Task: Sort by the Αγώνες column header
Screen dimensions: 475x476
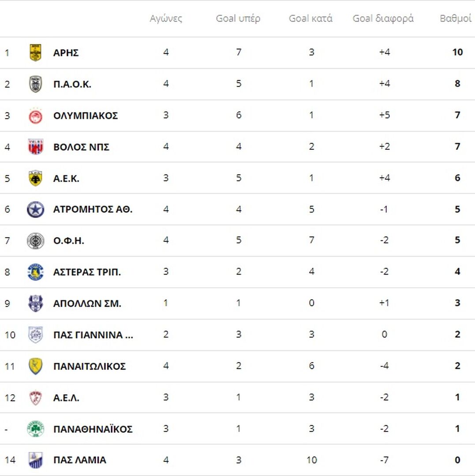Action: tap(166, 19)
